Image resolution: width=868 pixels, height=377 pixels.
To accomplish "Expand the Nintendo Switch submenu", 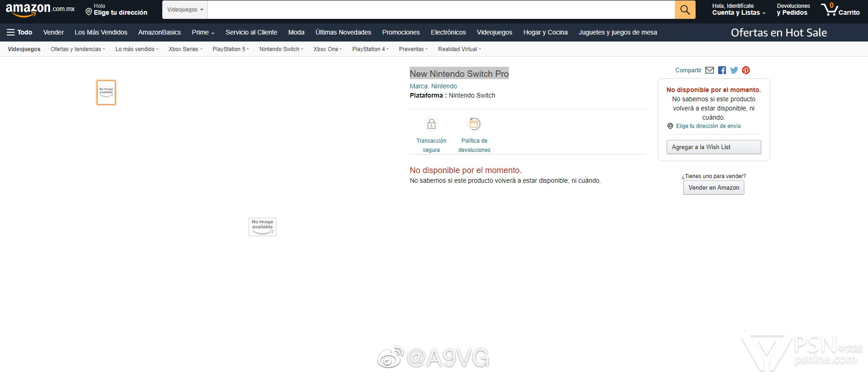I will coord(281,49).
